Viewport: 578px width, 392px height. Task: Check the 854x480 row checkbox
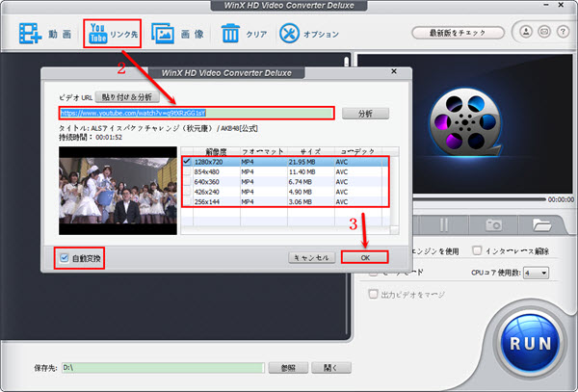[187, 171]
